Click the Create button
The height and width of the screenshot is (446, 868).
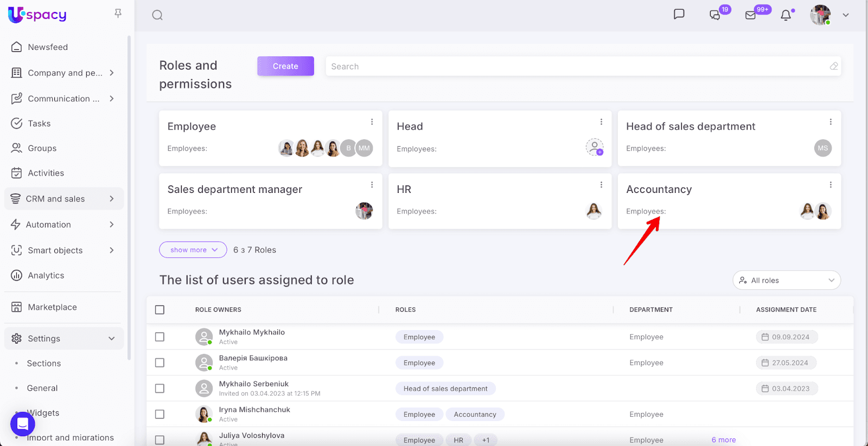pyautogui.click(x=285, y=66)
